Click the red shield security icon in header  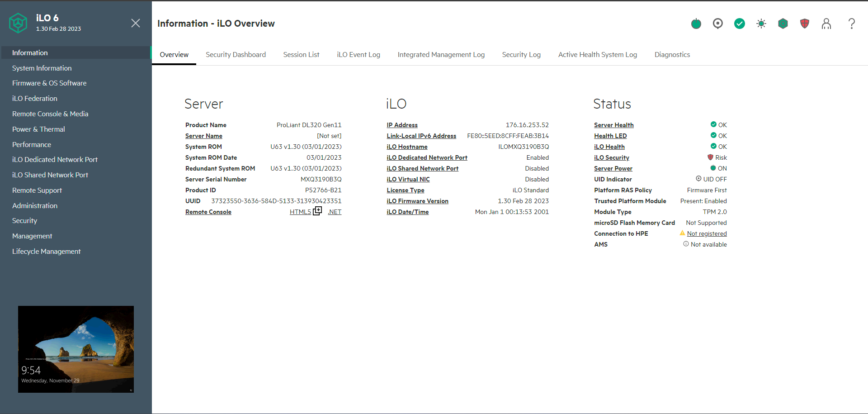pyautogui.click(x=805, y=24)
